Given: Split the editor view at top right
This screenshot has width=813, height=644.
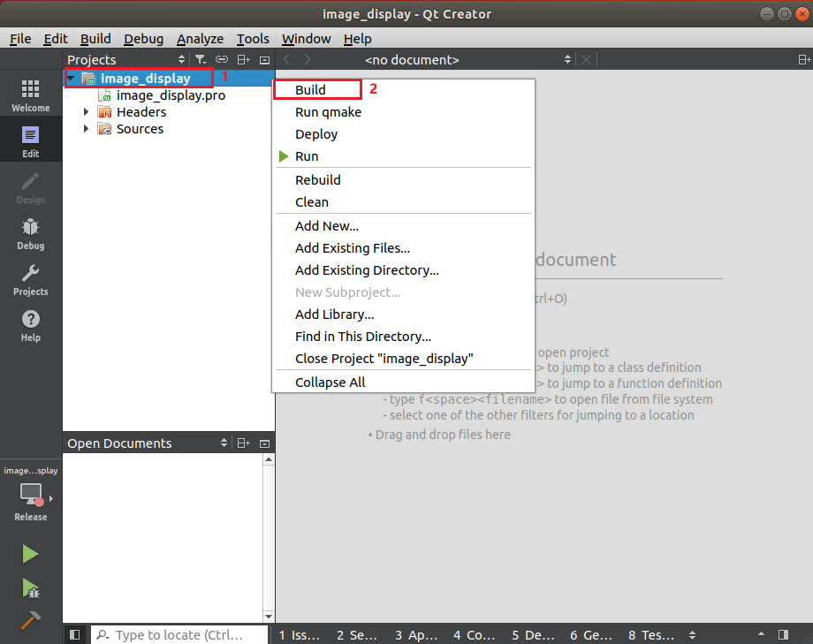Looking at the screenshot, I should coord(803,60).
